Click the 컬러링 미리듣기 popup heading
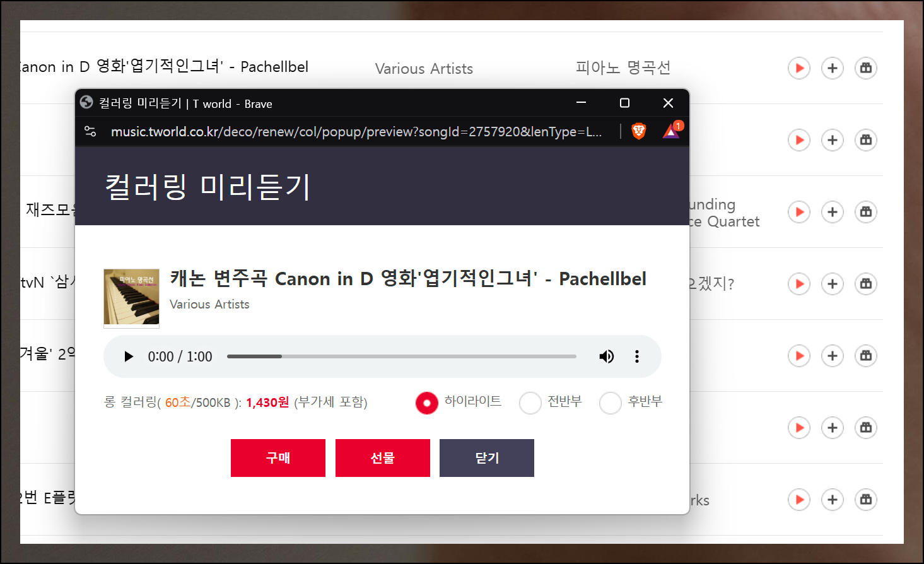Image resolution: width=924 pixels, height=564 pixels. (x=208, y=187)
